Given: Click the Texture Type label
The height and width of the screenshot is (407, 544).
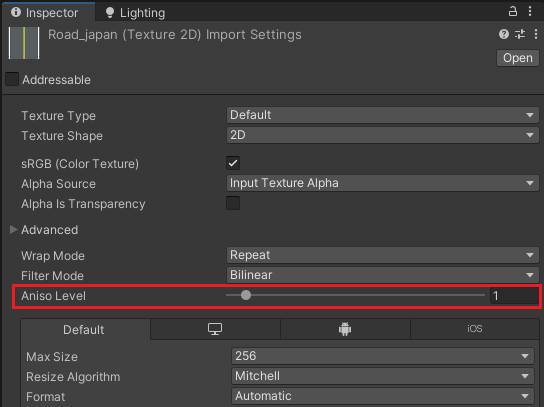Looking at the screenshot, I should click(58, 116).
